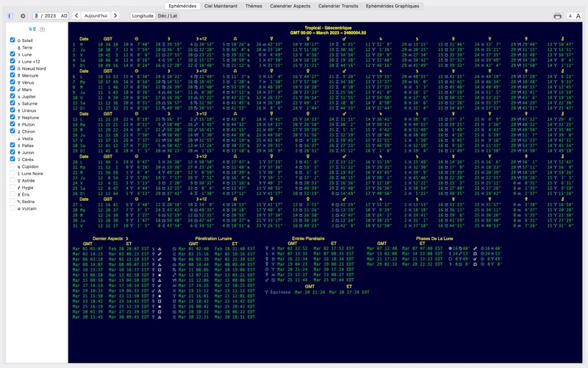Click Entrée Planétaire heading
The image size is (588, 368).
308,238
